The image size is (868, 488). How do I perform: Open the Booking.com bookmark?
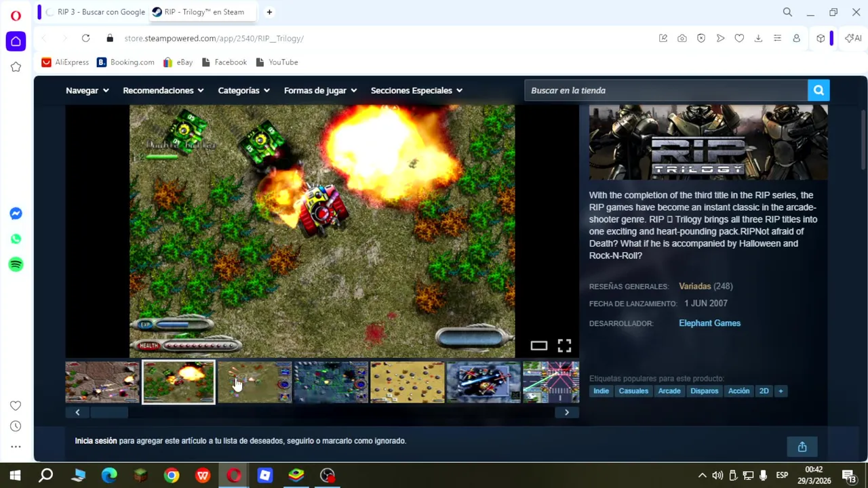click(125, 62)
